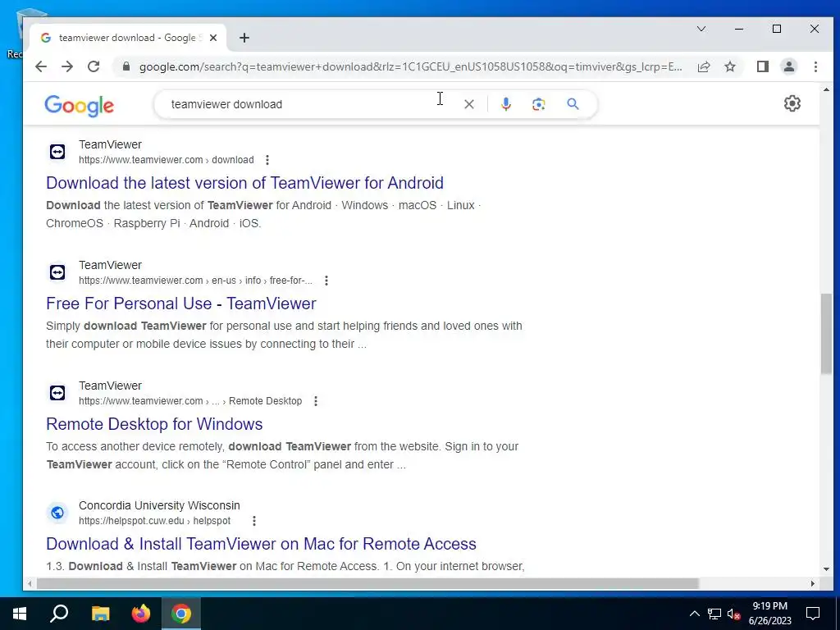Click the scroll up arrow
The height and width of the screenshot is (630, 840).
pyautogui.click(x=826, y=89)
